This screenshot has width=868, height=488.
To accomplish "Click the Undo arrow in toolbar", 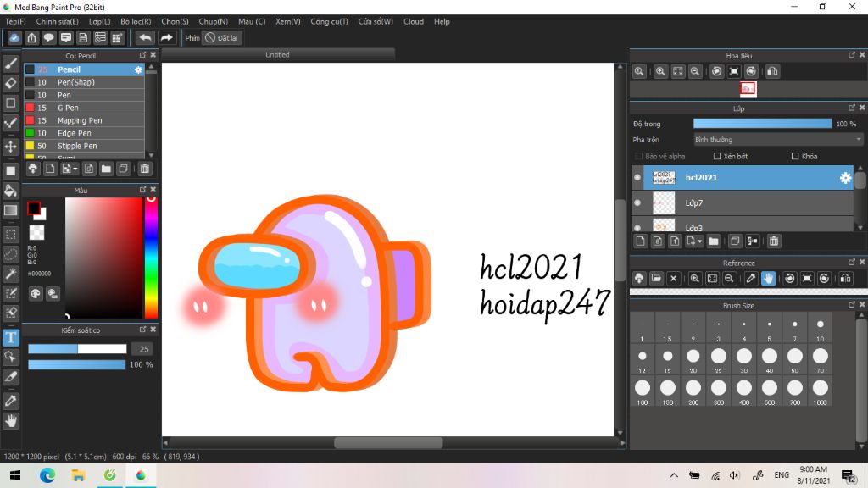I will tap(145, 37).
